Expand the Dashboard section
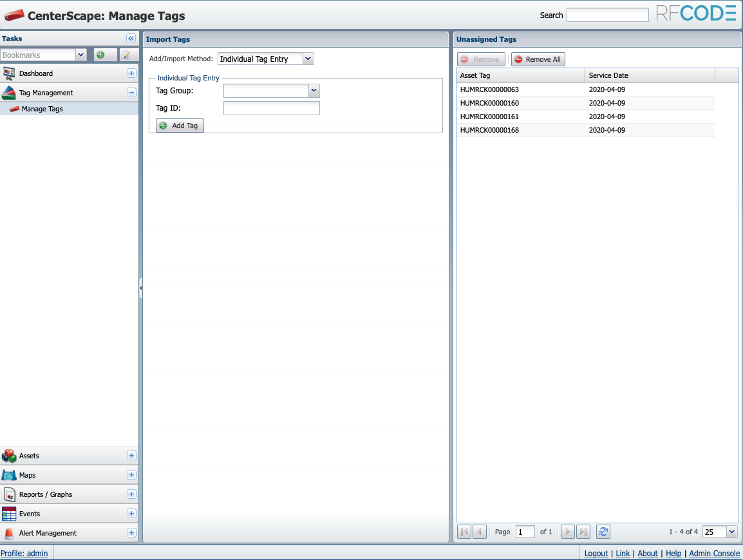The height and width of the screenshot is (560, 743). pyautogui.click(x=132, y=73)
